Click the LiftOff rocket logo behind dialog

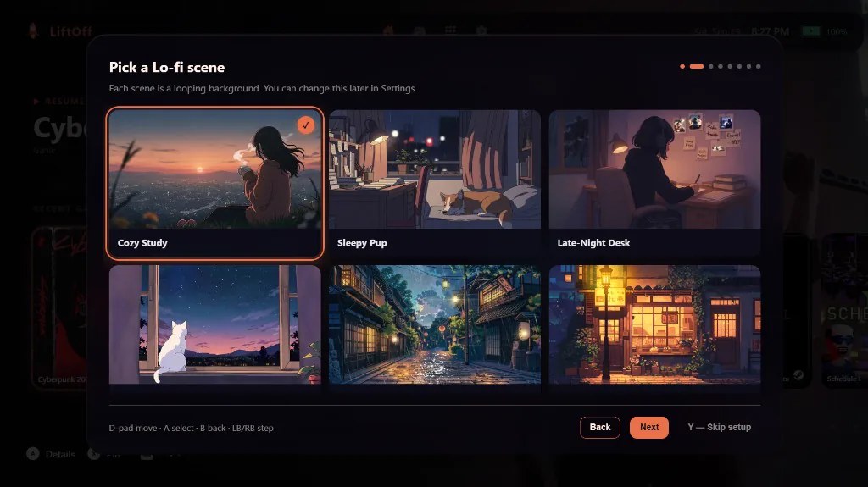(34, 31)
